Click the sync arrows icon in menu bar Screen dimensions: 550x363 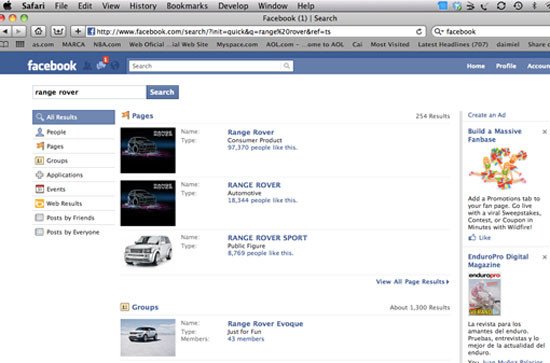501,6
